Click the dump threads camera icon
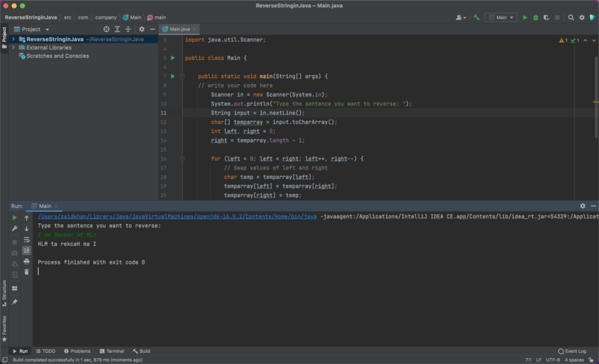 (15, 253)
